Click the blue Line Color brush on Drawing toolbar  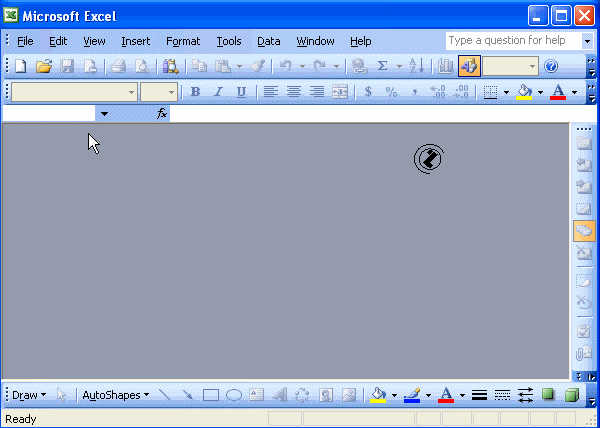tap(412, 395)
